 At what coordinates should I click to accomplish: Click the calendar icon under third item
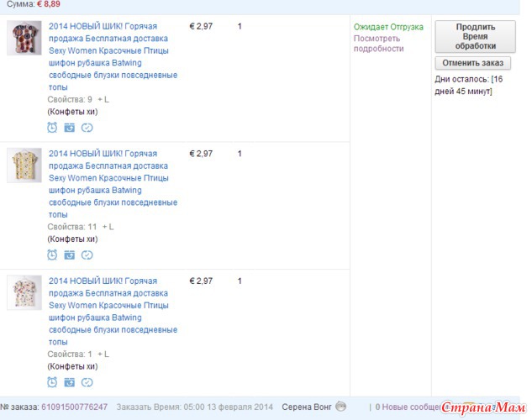click(x=70, y=383)
